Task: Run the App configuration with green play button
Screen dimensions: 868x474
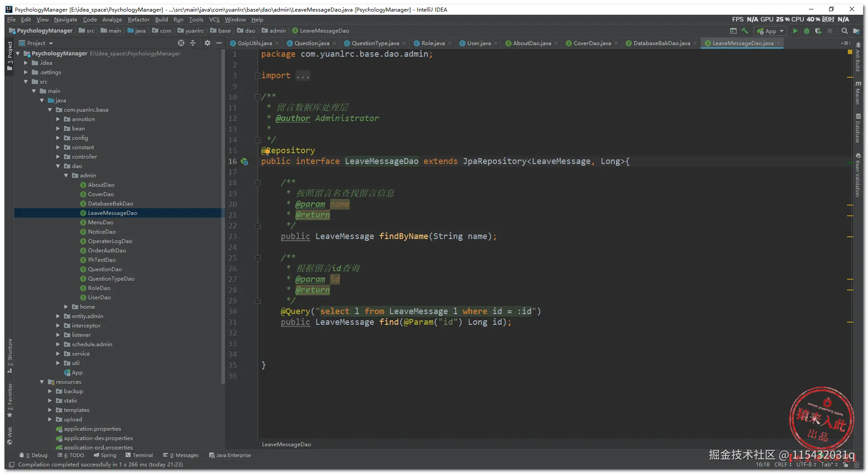Action: pos(795,31)
